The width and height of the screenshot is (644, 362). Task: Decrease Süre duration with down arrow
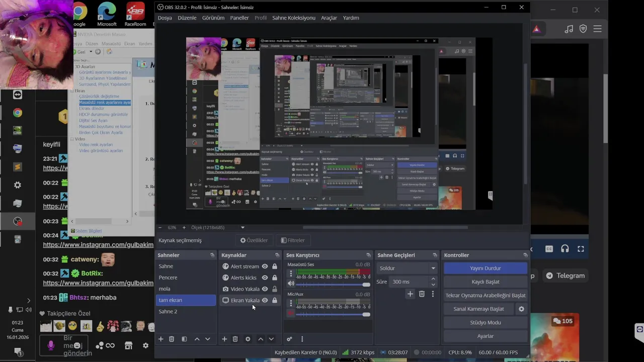[x=434, y=285]
